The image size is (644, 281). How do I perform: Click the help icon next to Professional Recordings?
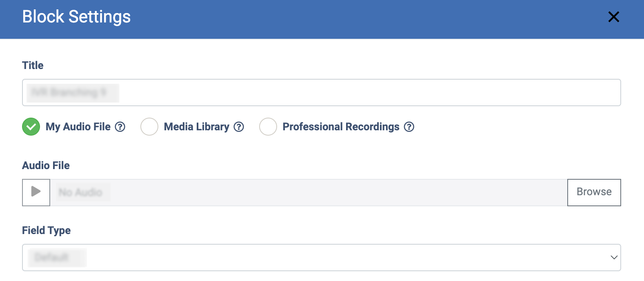click(409, 127)
